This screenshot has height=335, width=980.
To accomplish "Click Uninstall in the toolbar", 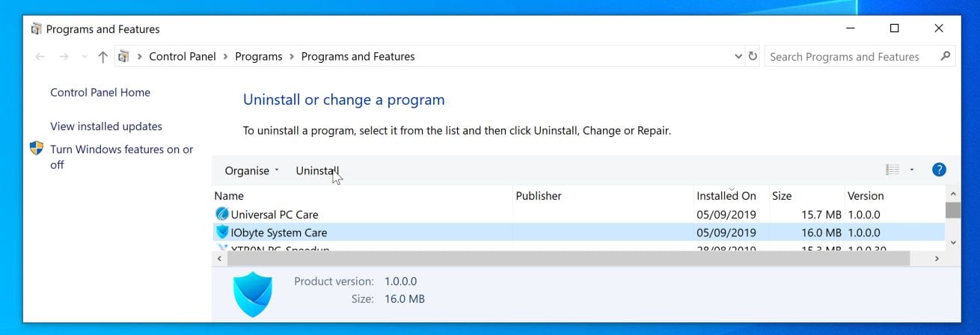I will pyautogui.click(x=317, y=170).
